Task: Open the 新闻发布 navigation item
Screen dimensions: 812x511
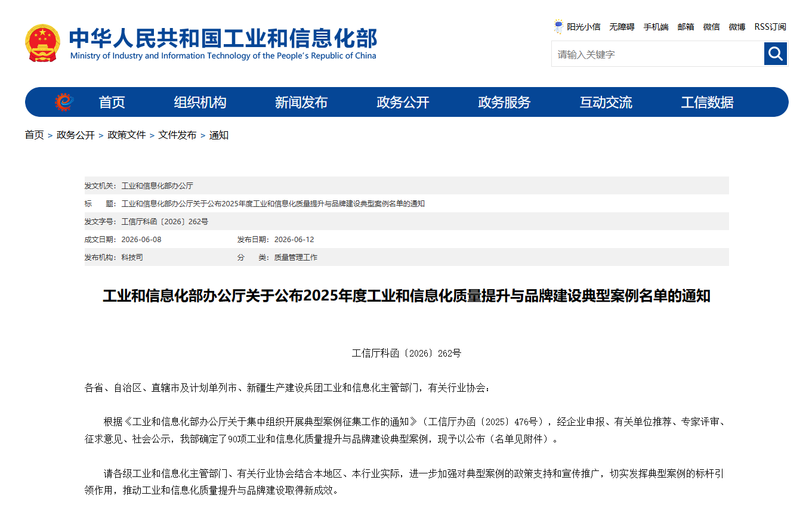Action: pos(301,103)
